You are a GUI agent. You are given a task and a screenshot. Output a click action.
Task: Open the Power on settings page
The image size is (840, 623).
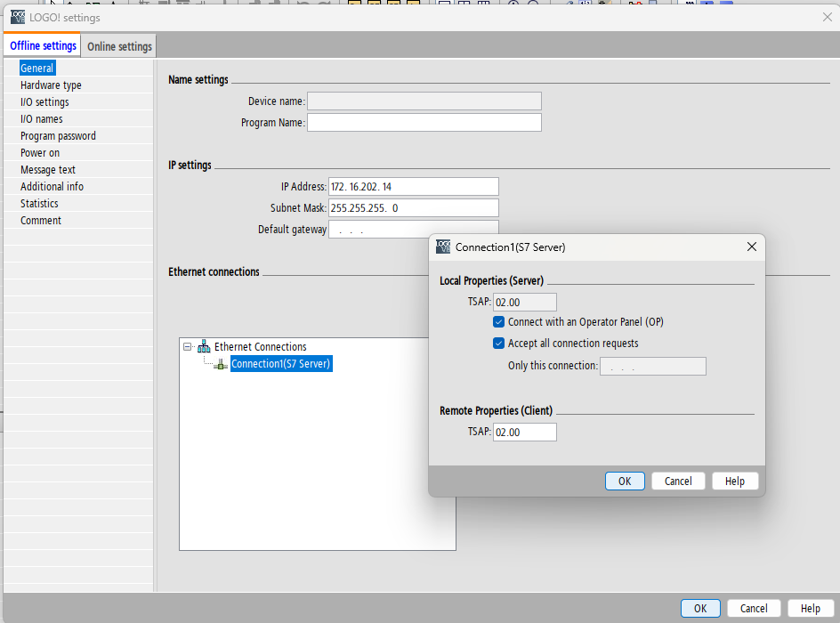coord(40,153)
